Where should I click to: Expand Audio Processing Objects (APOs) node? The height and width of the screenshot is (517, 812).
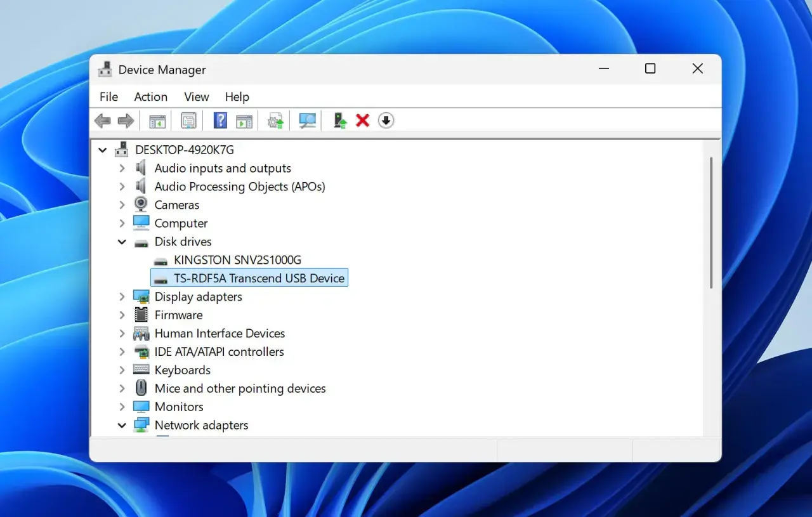pos(122,187)
